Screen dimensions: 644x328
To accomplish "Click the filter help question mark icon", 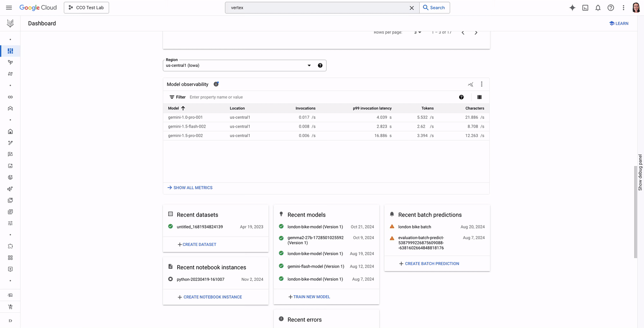I will [x=461, y=97].
